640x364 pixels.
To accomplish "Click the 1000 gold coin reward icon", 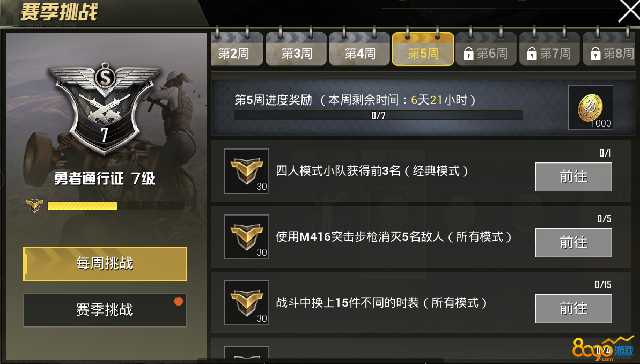I will [591, 107].
